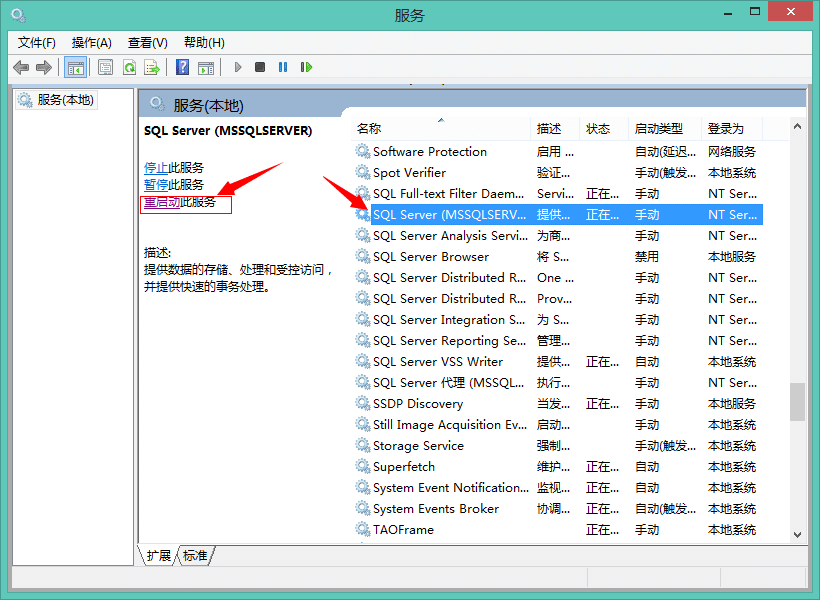Start service with the play toolbar button
Viewport: 820px width, 600px height.
[238, 67]
